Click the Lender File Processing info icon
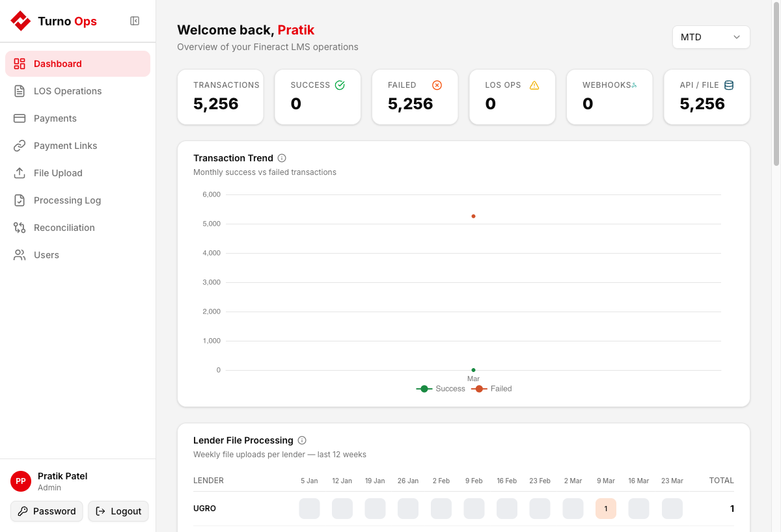 [303, 440]
